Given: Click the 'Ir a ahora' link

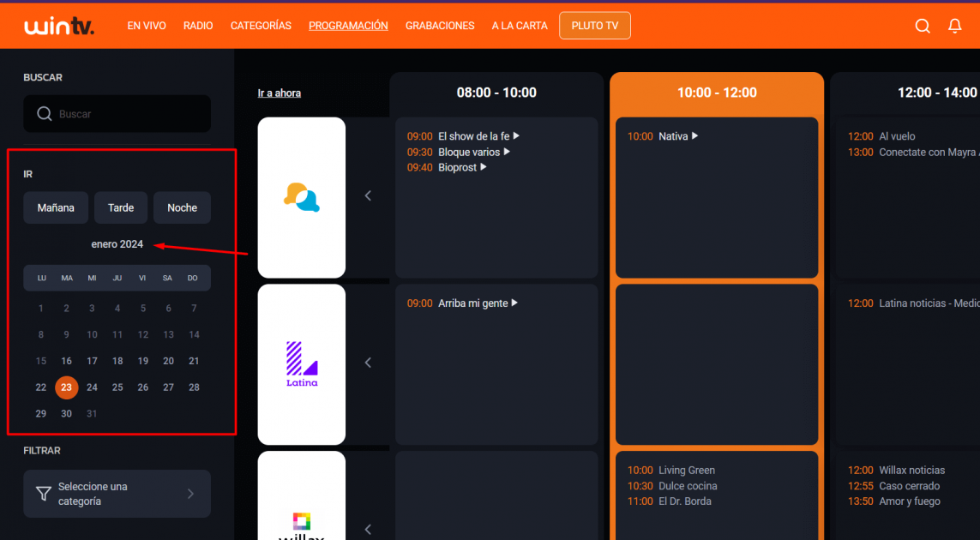Looking at the screenshot, I should tap(280, 92).
